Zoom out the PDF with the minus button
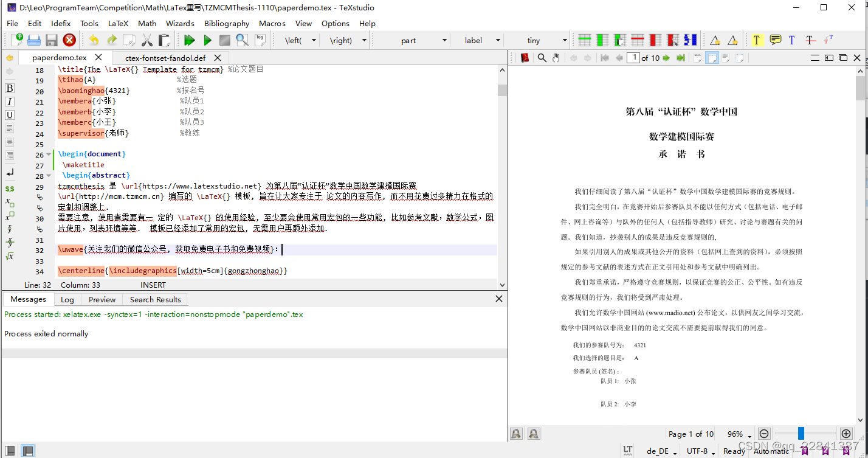The image size is (868, 458). point(765,434)
